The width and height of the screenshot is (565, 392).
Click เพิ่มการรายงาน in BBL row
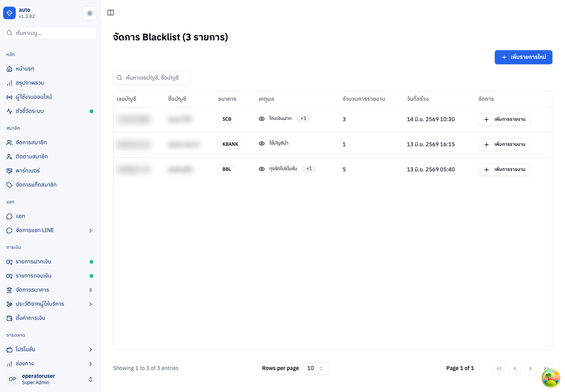pyautogui.click(x=504, y=170)
